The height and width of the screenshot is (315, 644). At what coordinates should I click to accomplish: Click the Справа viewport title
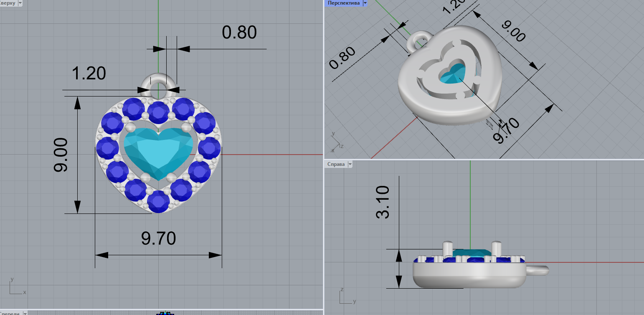point(336,165)
